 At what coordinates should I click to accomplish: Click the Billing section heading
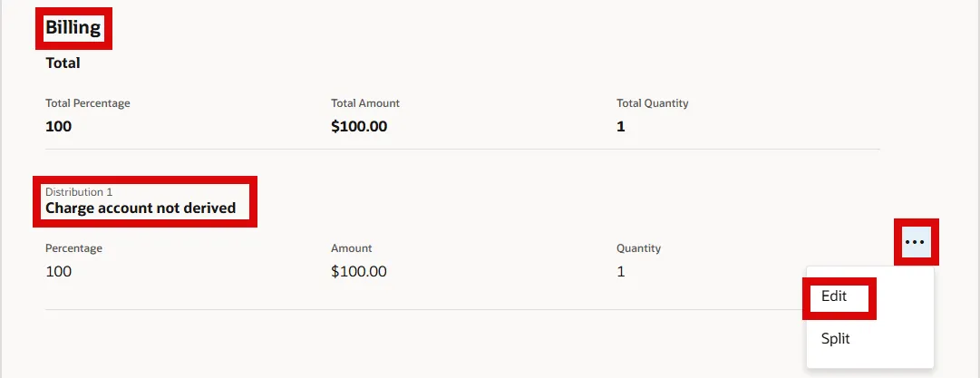click(x=73, y=28)
